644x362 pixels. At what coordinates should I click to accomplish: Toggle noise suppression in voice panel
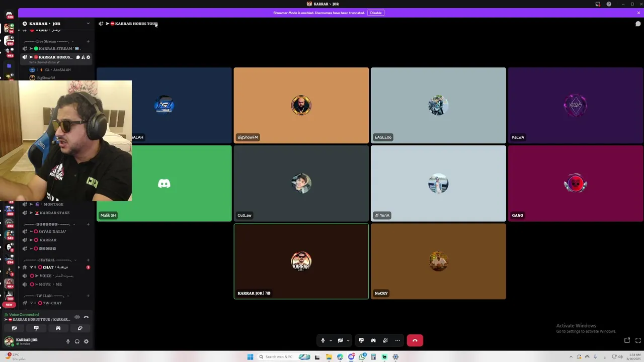tap(77, 317)
